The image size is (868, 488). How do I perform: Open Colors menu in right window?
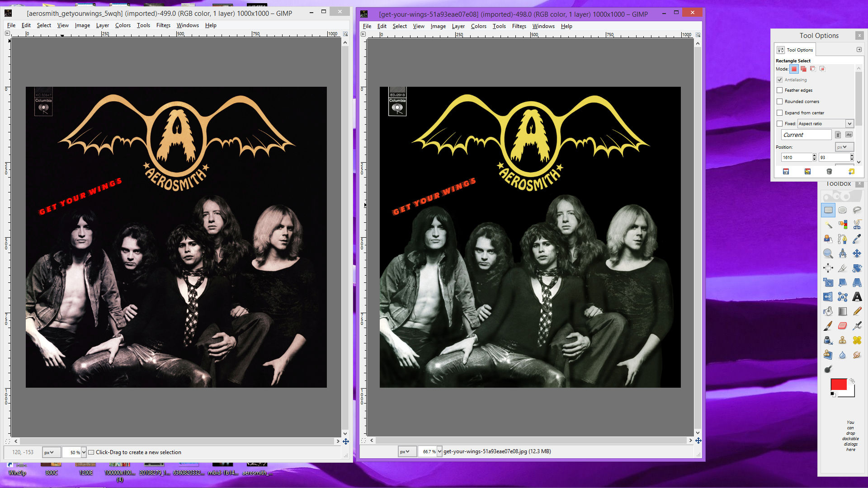pos(478,26)
